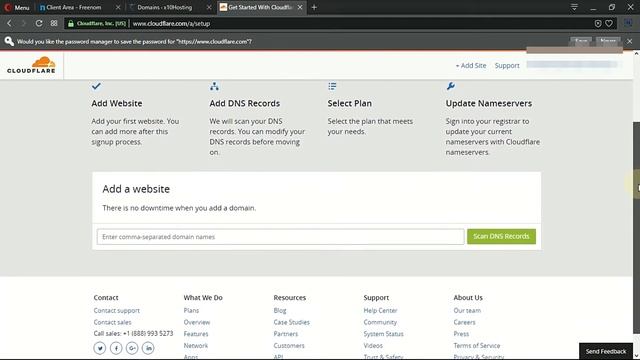This screenshot has width=640, height=360.
Task: Open the System Status link
Action: 383,334
